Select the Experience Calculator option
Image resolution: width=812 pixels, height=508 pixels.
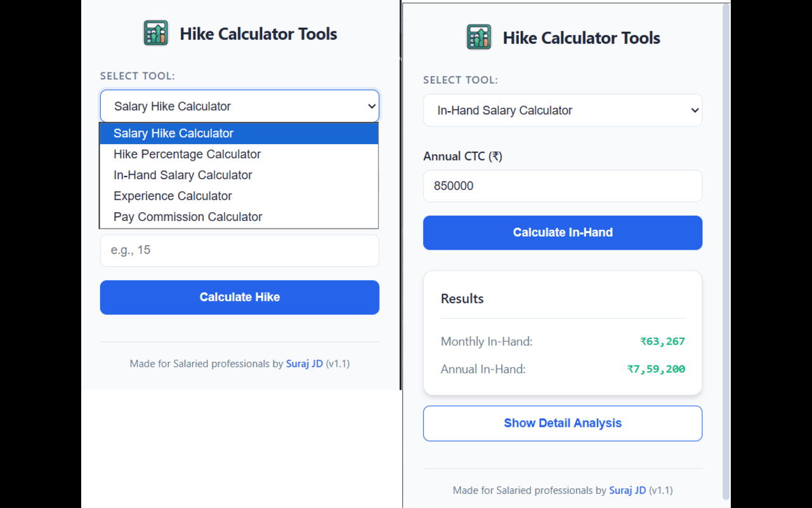point(173,196)
